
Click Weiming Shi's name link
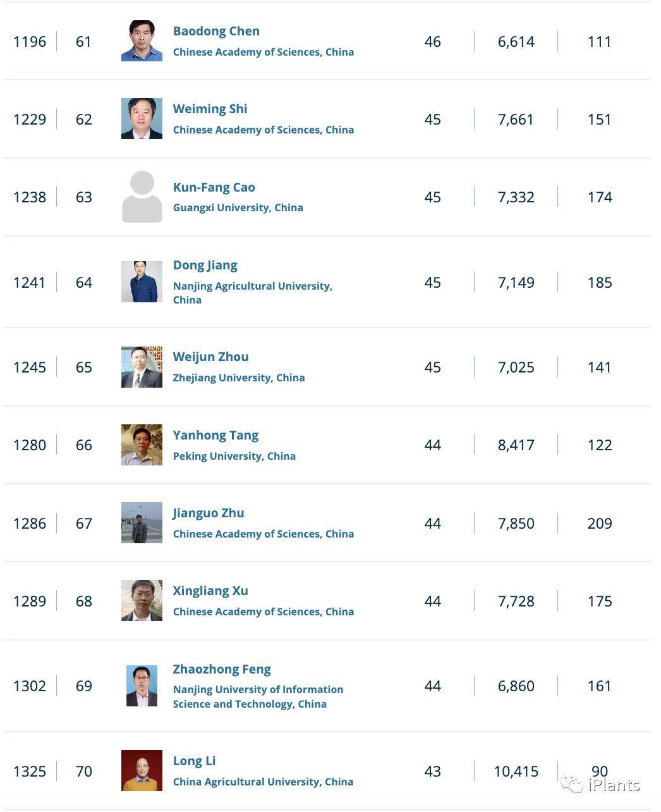click(x=210, y=109)
